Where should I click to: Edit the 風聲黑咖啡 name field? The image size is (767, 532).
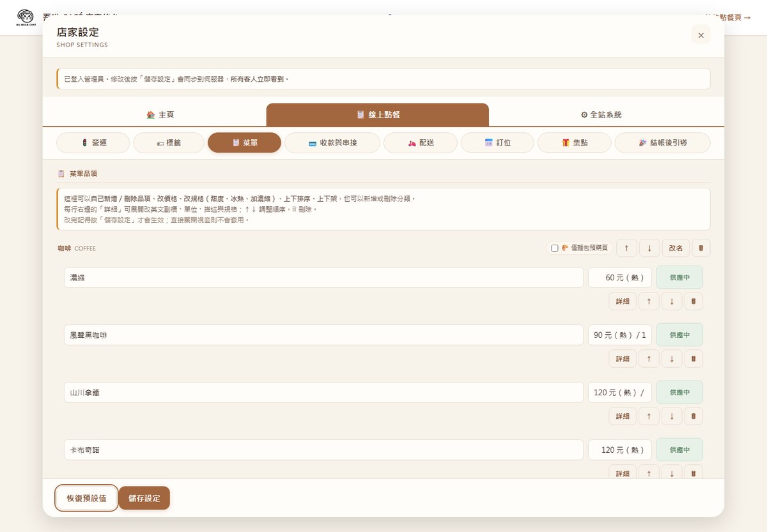[x=323, y=335]
